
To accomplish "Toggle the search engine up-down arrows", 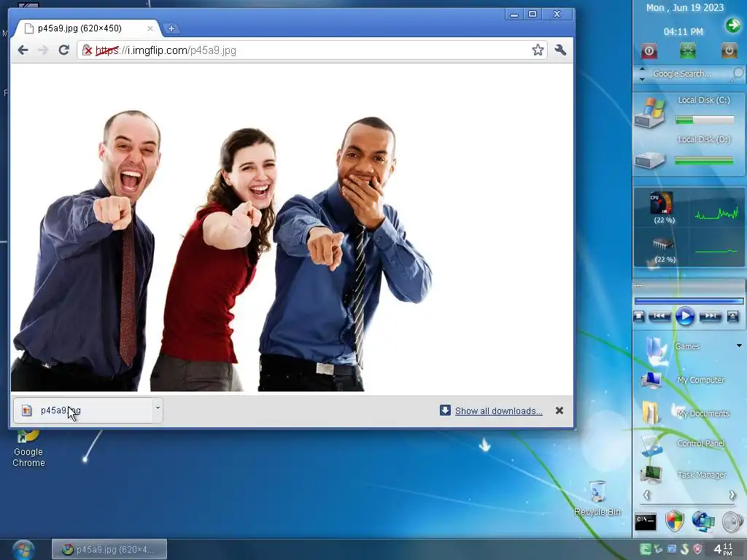I will (x=642, y=74).
